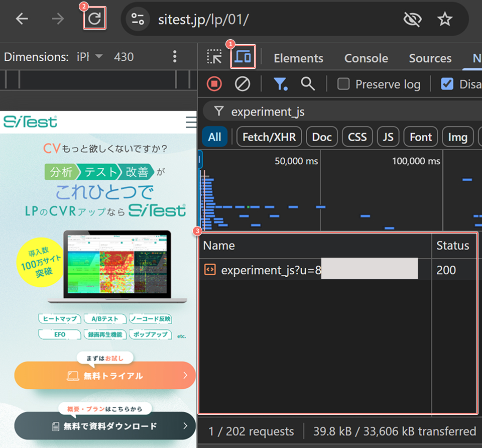Open network search with magnifier icon
The image size is (482, 448).
(x=308, y=84)
